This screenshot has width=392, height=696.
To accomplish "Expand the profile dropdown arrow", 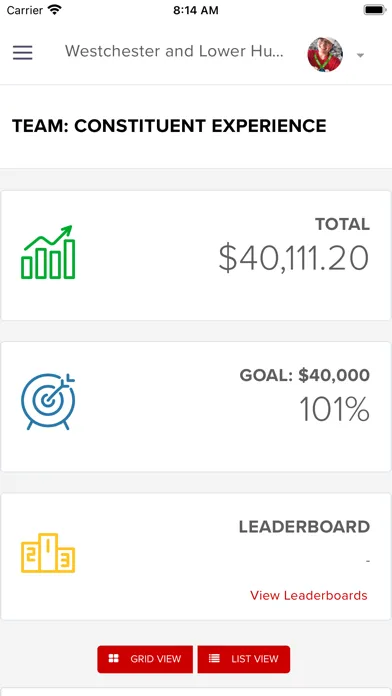I will pyautogui.click(x=360, y=55).
